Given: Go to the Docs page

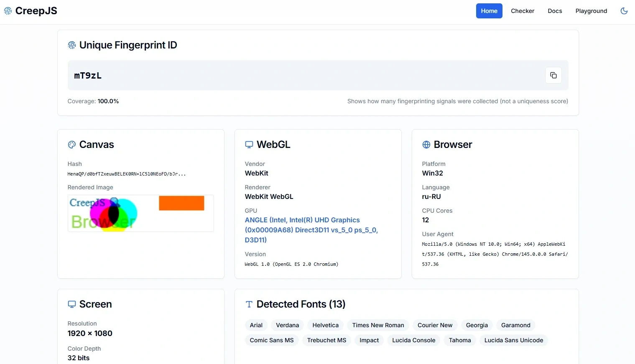Looking at the screenshot, I should pyautogui.click(x=555, y=11).
